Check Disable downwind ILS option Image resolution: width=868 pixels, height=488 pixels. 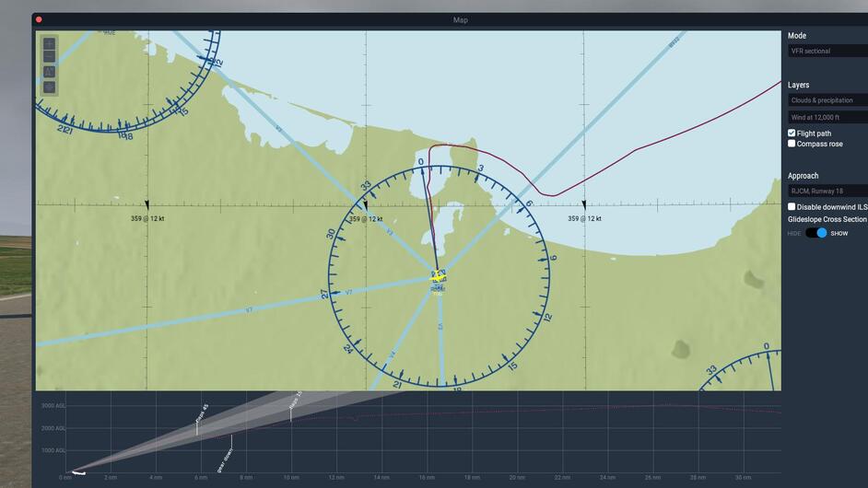(792, 206)
